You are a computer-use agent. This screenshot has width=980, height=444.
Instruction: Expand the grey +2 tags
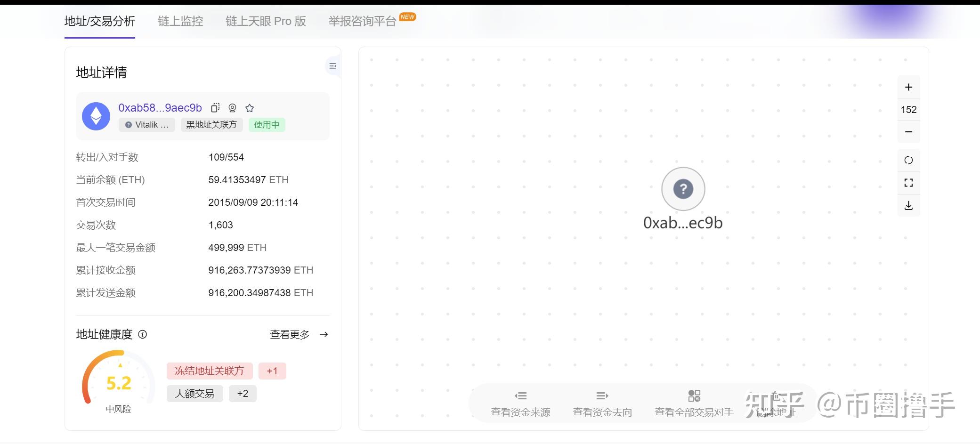coord(243,394)
